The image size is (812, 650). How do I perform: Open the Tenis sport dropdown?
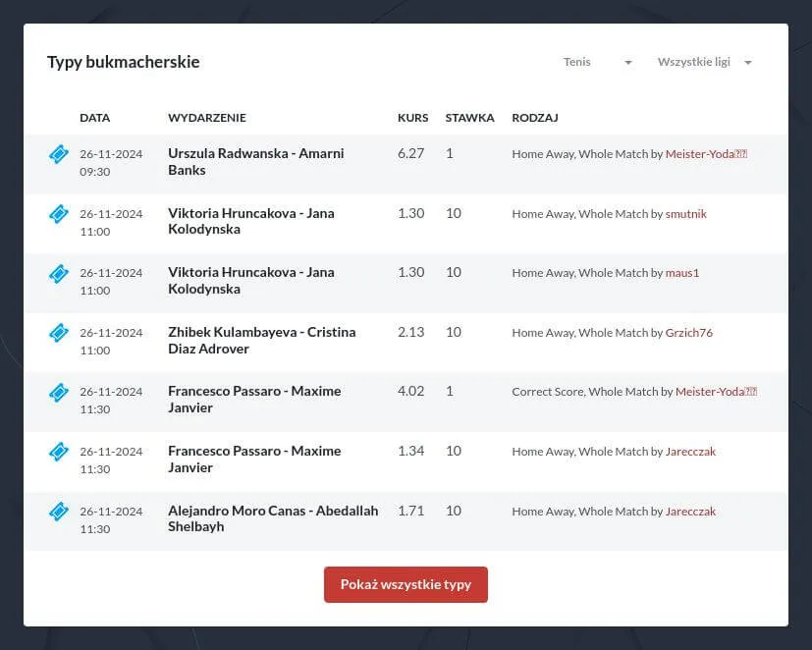597,62
